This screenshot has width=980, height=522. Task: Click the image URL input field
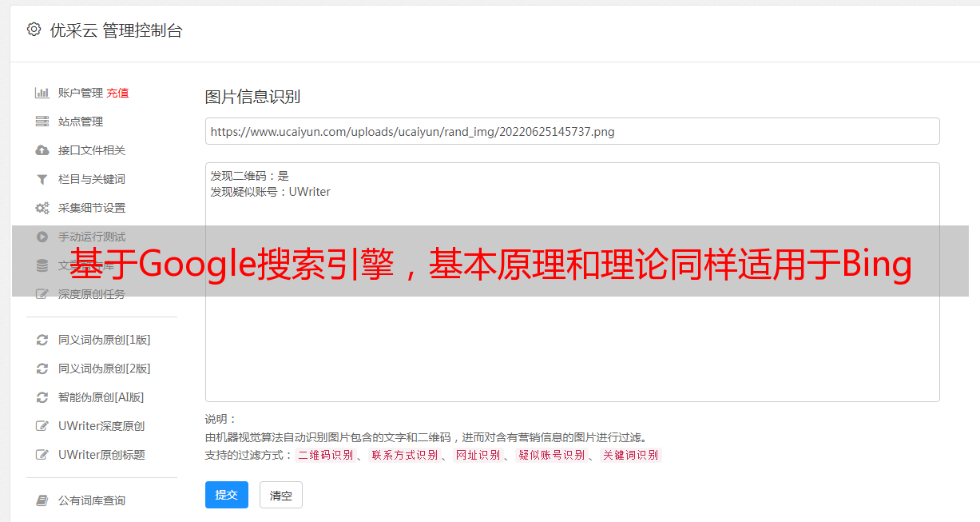coord(572,131)
